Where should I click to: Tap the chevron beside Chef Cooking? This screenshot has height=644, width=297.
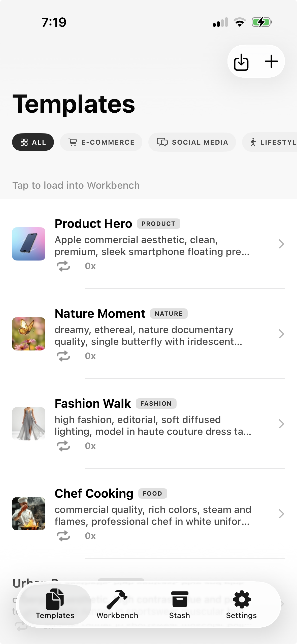281,514
